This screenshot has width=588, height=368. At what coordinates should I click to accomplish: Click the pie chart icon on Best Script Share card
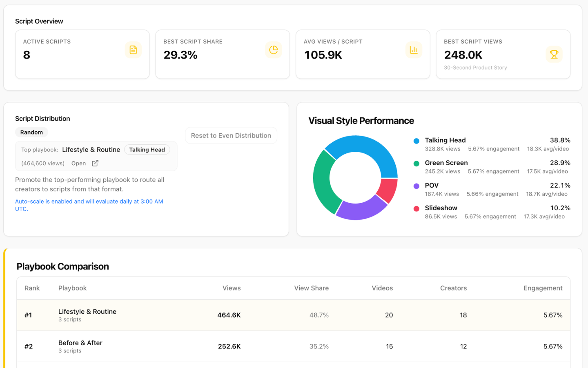pos(274,49)
